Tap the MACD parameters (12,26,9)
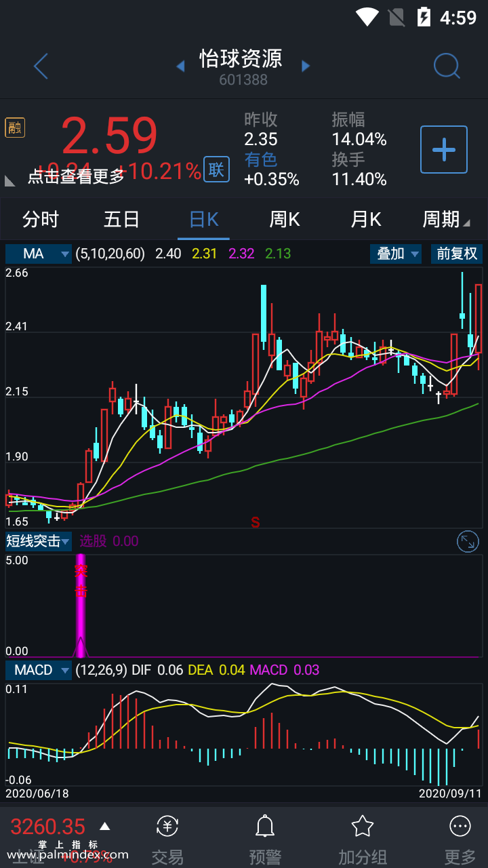 click(101, 670)
